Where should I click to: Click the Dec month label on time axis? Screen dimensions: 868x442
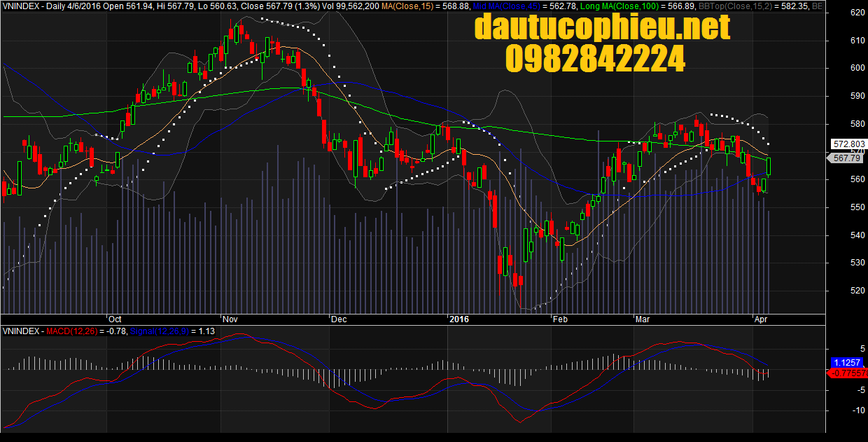pyautogui.click(x=339, y=319)
